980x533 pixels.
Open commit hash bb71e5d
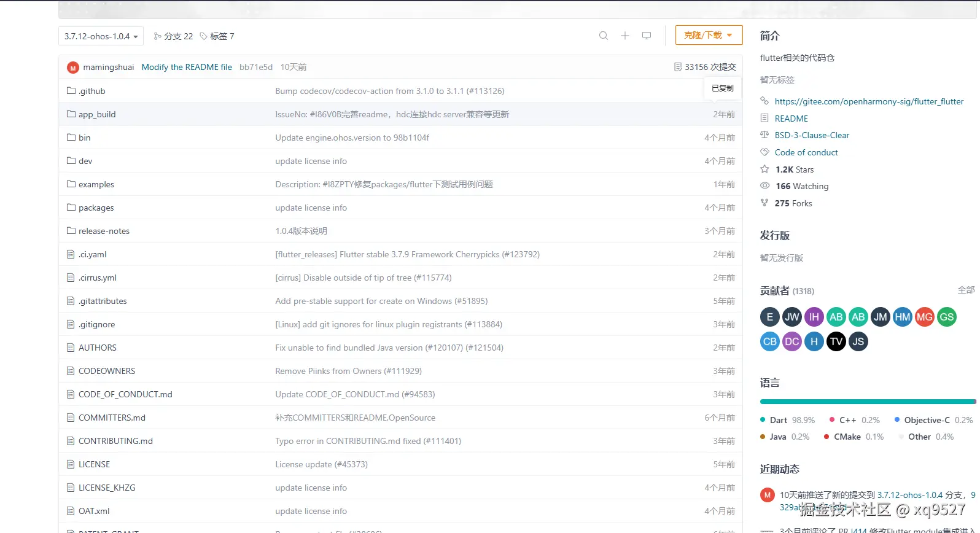click(x=256, y=67)
